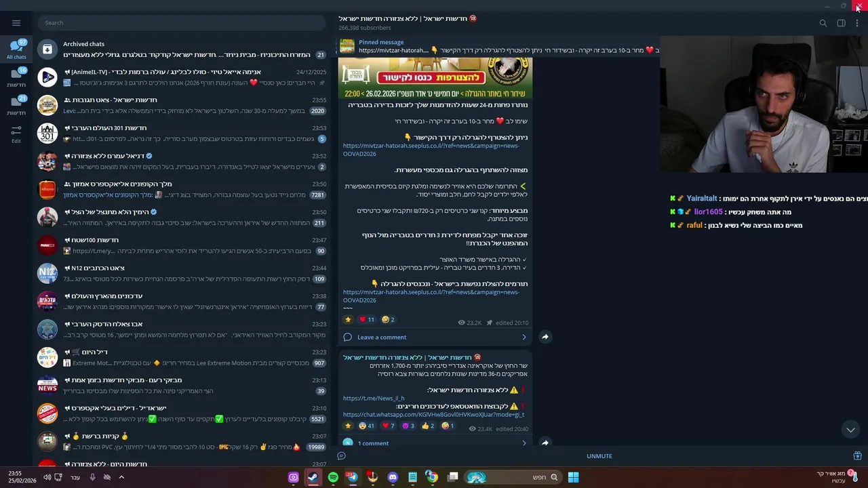Click the pinned message thumbnail image
This screenshot has width=868, height=488.
point(347,46)
